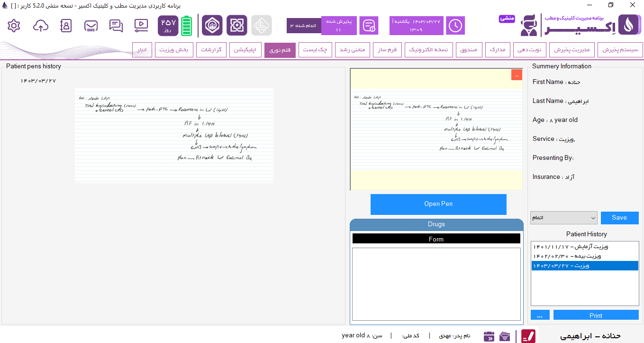Click the admission list icon beside پذیرش شده
644x343 pixels.
point(368,26)
